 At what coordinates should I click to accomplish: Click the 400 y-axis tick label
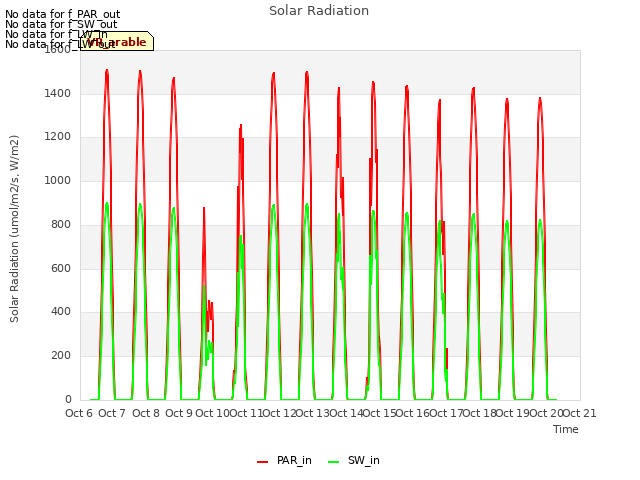61,311
